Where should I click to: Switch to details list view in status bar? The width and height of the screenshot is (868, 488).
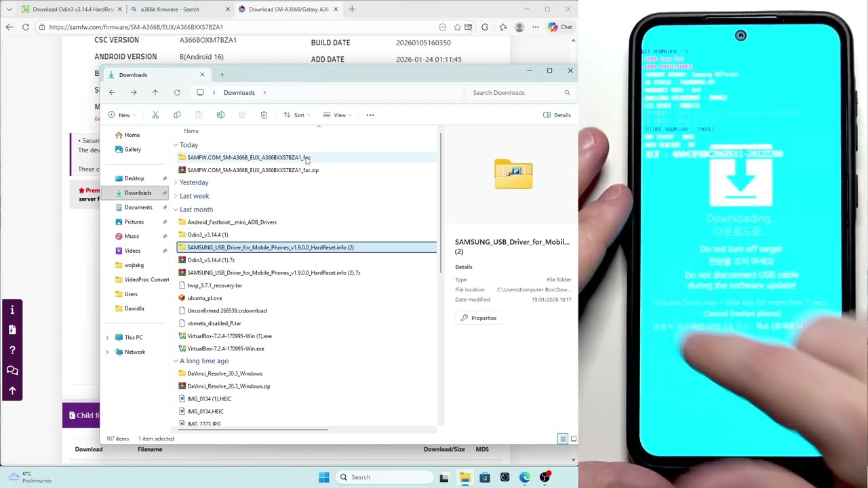click(563, 439)
